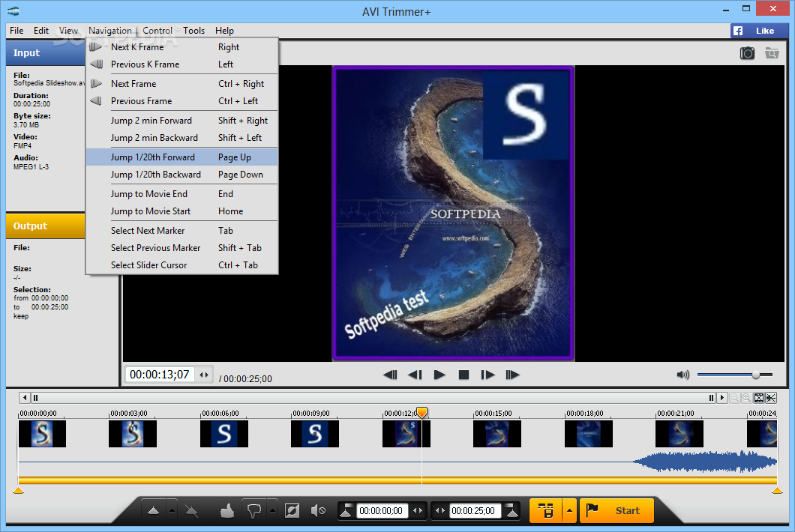
Task: Click the timeline zoom out magnifier
Action: pos(734,398)
